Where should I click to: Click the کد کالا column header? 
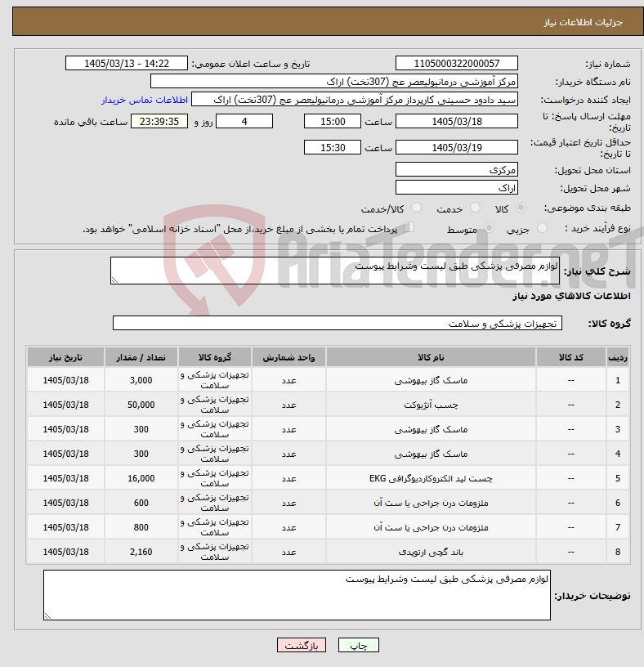(570, 357)
